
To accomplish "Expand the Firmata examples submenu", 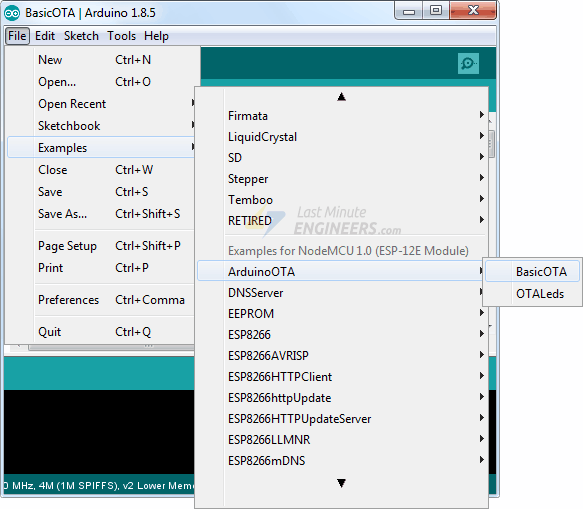I will click(x=342, y=116).
